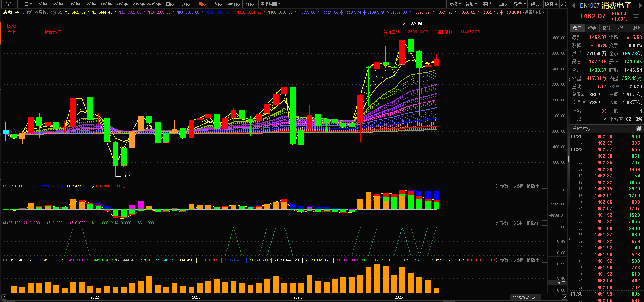Open the 显示 display dropdown
Image resolution: width=644 pixels, height=302 pixels.
(519, 4)
